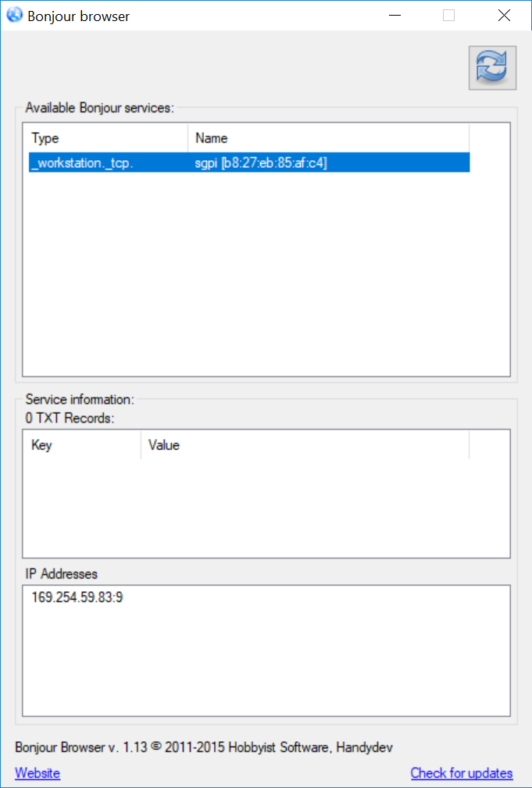This screenshot has height=788, width=532.
Task: Close the Bonjour browser window
Action: click(503, 15)
